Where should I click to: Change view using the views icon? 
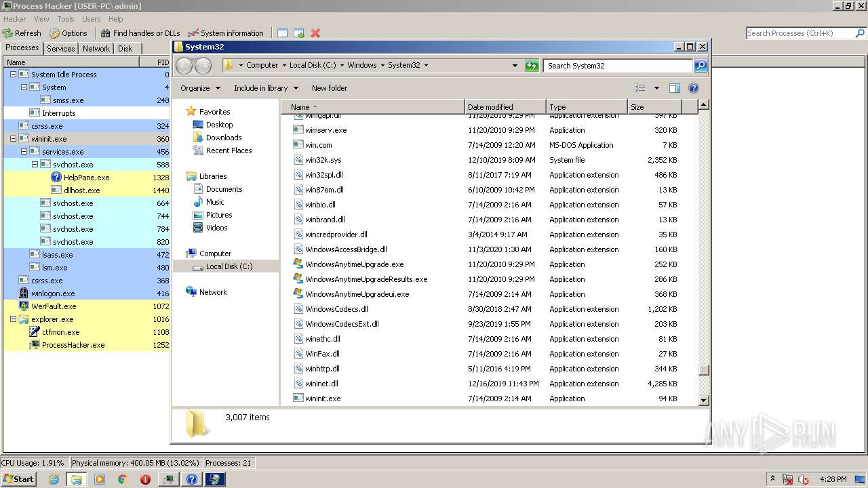(x=639, y=88)
